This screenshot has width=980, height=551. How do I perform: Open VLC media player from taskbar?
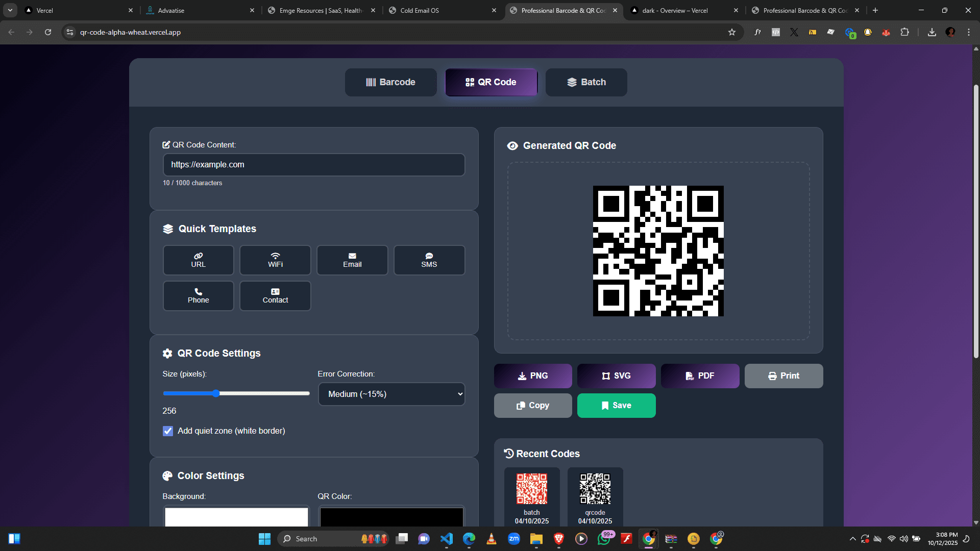point(492,539)
